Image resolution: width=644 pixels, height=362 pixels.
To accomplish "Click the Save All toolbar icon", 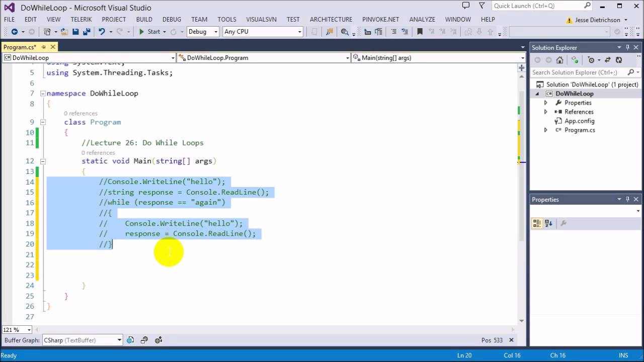I will pyautogui.click(x=87, y=31).
